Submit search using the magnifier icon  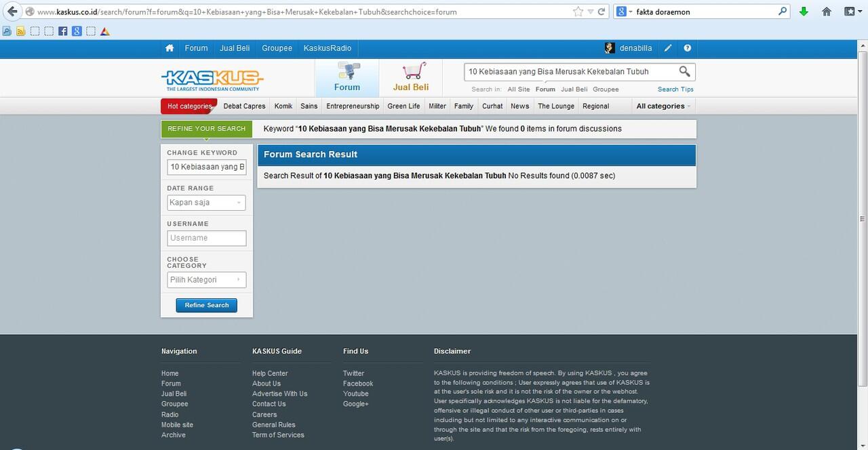[x=684, y=71]
